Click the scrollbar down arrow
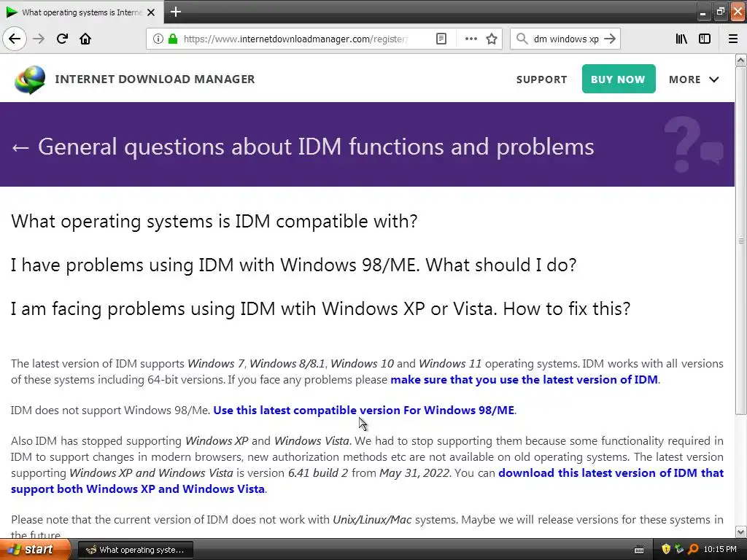Viewport: 747px width, 560px height. coord(740,532)
